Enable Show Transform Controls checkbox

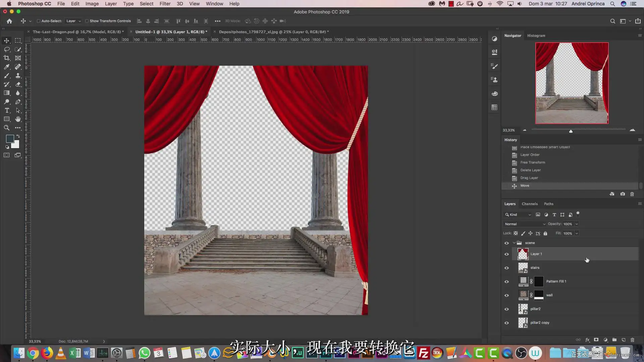click(x=87, y=21)
